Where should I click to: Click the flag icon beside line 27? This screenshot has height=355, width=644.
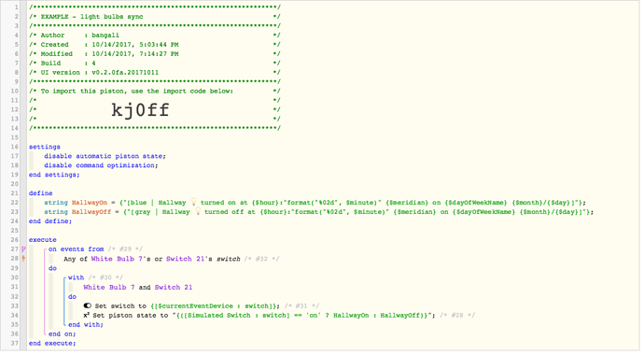[x=23, y=249]
